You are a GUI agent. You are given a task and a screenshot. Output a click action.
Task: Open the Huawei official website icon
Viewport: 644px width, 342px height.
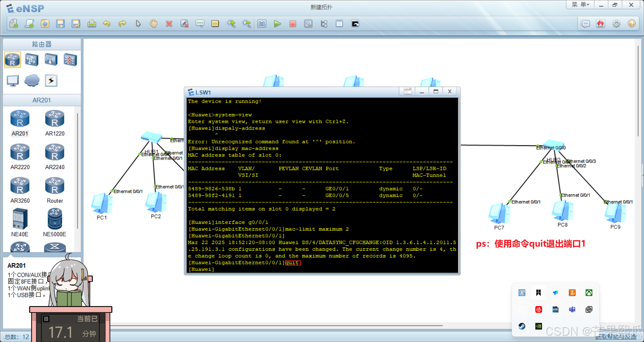[x=601, y=24]
